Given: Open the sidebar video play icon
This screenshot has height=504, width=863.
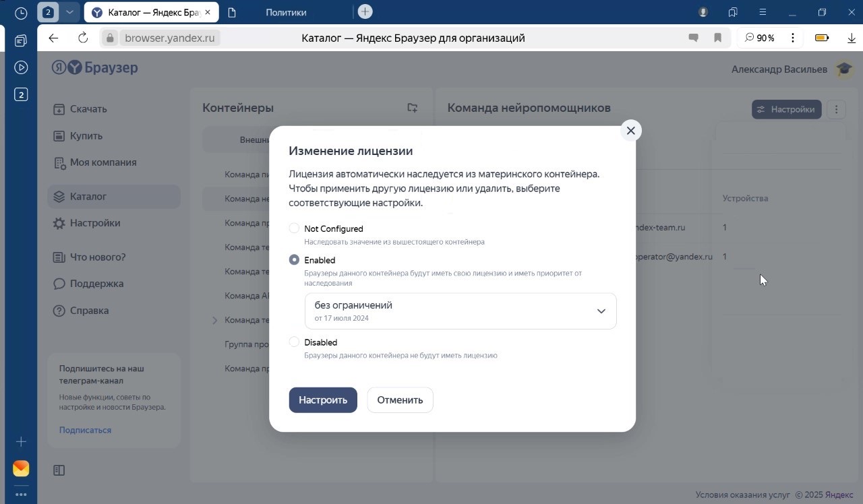Looking at the screenshot, I should [x=21, y=67].
